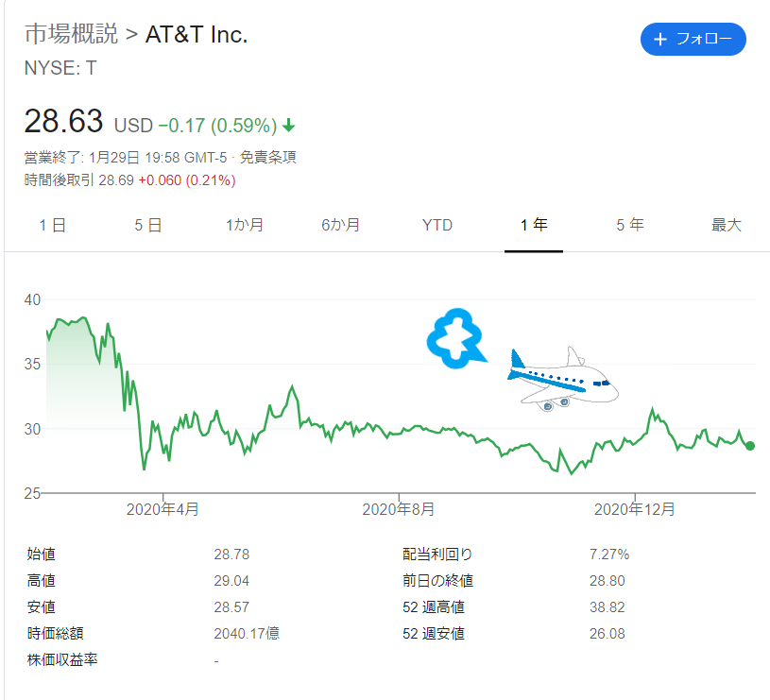
Task: Open the 免責条項 disclaimer link
Action: [x=267, y=157]
